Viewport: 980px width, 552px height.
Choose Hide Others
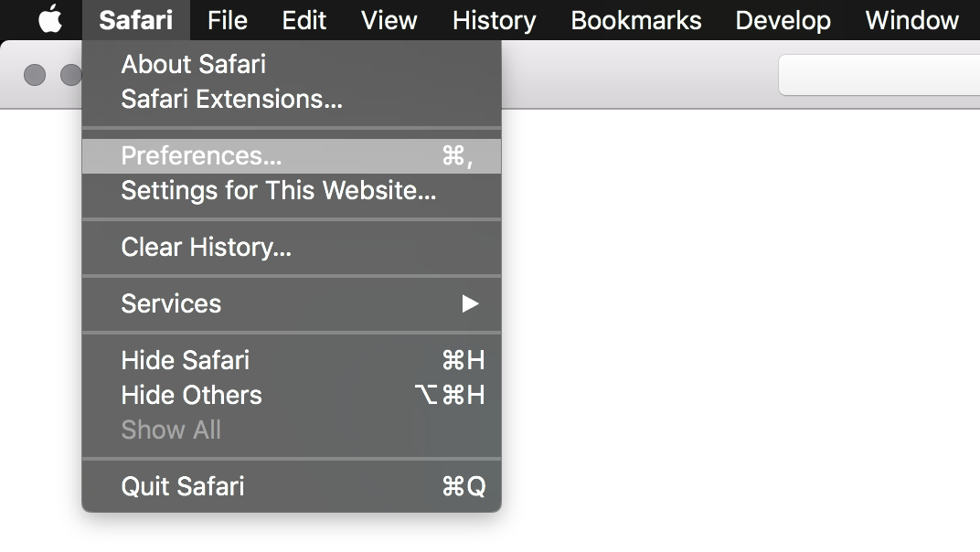[292, 395]
